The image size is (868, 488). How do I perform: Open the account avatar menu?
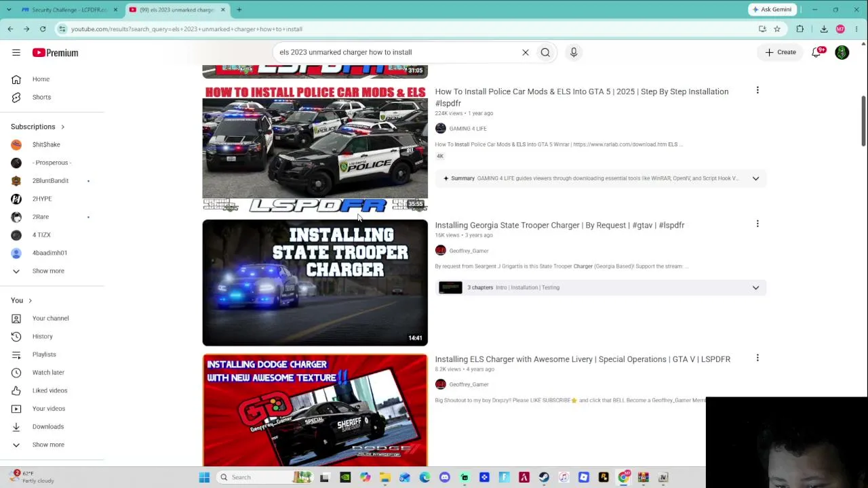pyautogui.click(x=842, y=52)
